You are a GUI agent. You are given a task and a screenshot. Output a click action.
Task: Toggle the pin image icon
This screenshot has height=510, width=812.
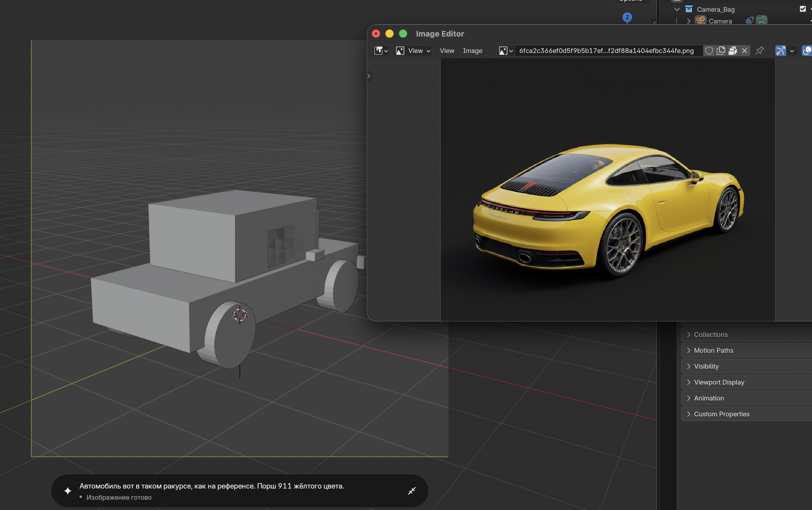tap(759, 51)
